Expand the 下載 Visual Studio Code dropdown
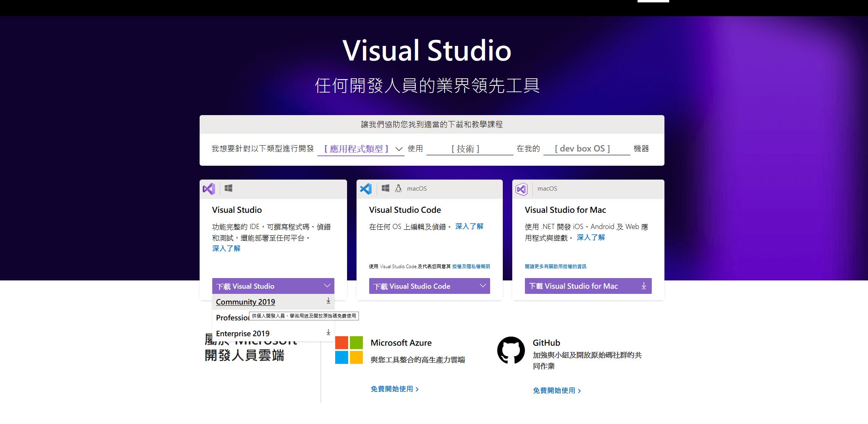 (x=429, y=286)
